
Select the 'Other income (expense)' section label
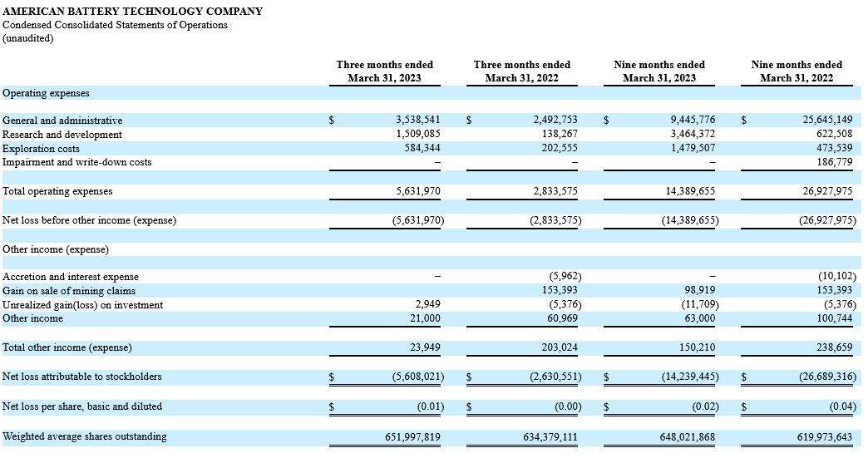point(56,249)
